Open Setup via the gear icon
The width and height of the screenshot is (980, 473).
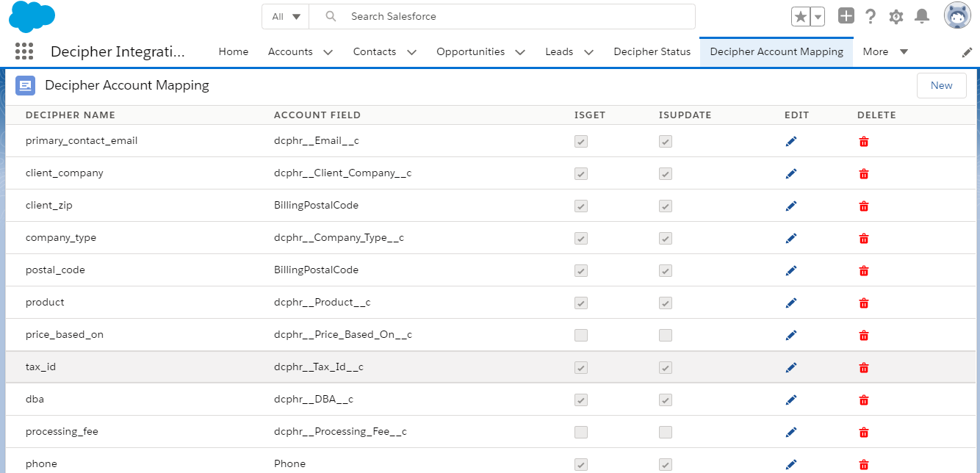(896, 15)
